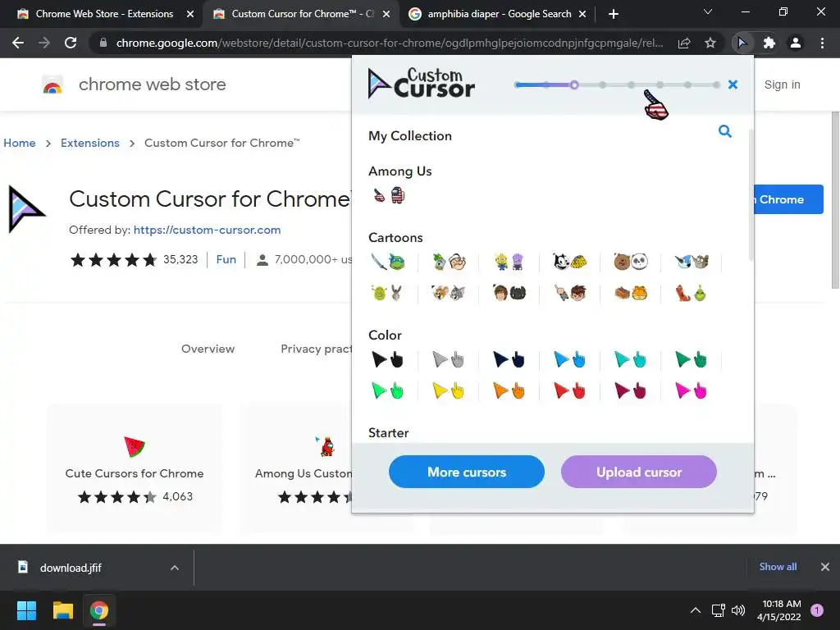Pick the We Bare Bears cursor pack
The width and height of the screenshot is (840, 630).
[631, 262]
